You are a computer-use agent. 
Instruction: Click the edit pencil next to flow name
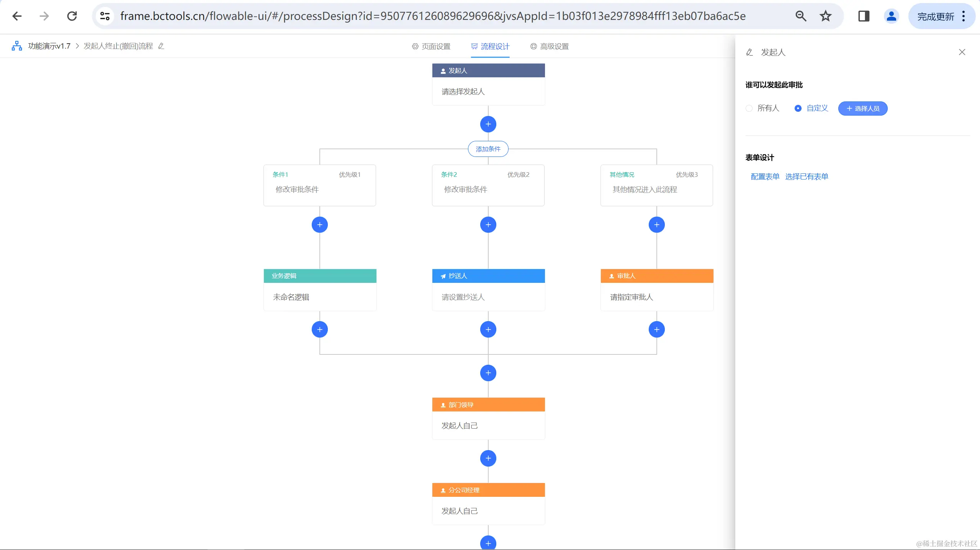click(161, 46)
